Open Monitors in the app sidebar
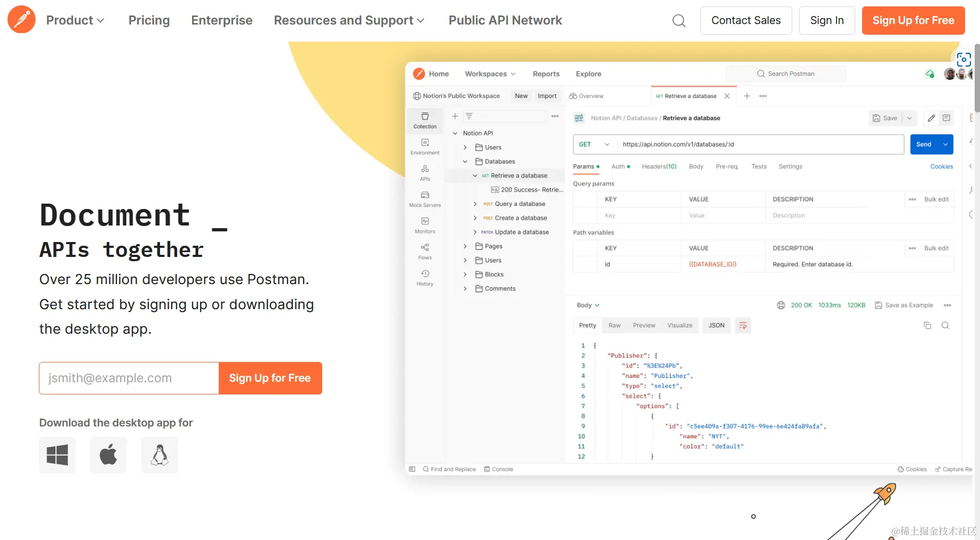Image resolution: width=980 pixels, height=540 pixels. (x=425, y=225)
